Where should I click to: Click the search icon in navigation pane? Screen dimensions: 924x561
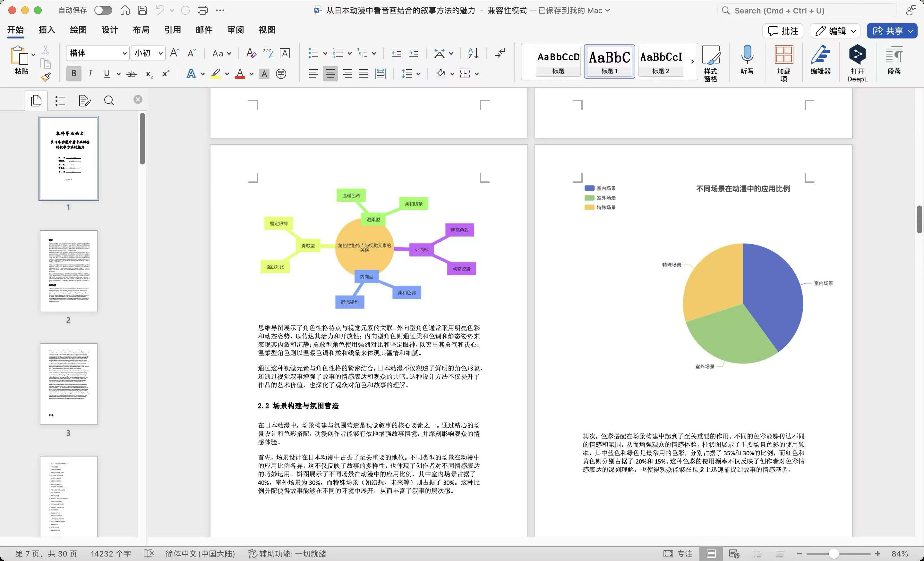(109, 100)
